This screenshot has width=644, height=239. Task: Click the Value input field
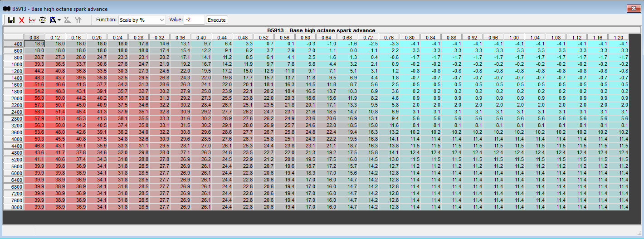coord(194,20)
